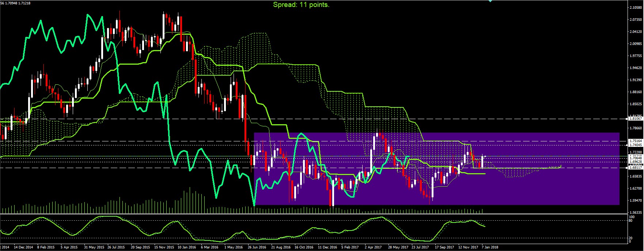The width and height of the screenshot is (644, 251).
Task: Click the '10 Jan 2016' date label
Action: pos(187,247)
